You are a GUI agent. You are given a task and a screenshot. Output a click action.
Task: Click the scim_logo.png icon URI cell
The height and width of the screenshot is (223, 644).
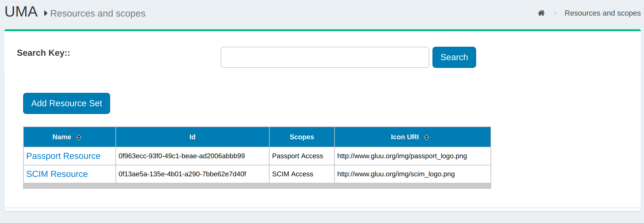[396, 174]
